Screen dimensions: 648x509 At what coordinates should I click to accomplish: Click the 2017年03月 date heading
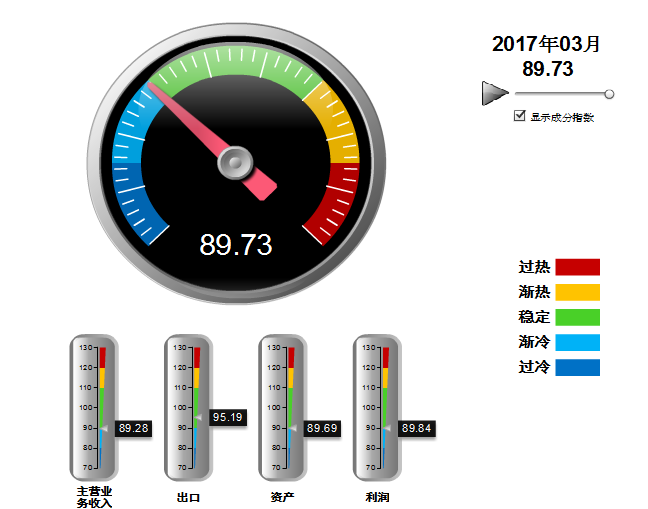tap(547, 44)
